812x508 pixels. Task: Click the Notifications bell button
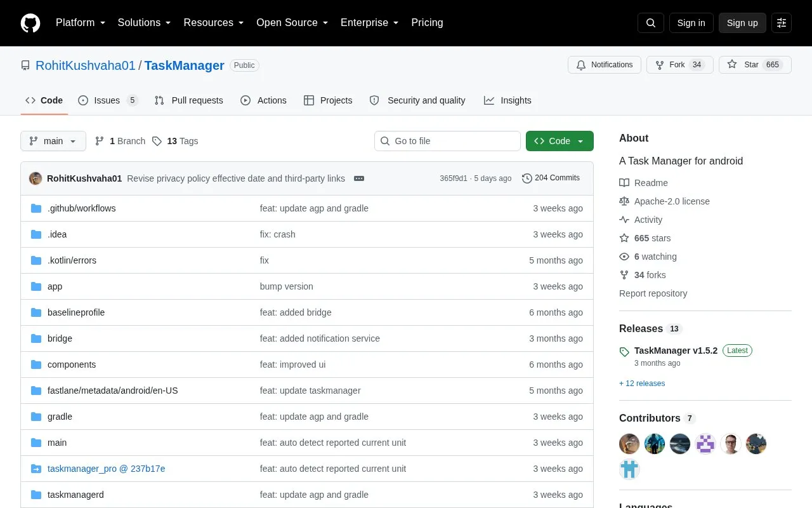pos(605,65)
